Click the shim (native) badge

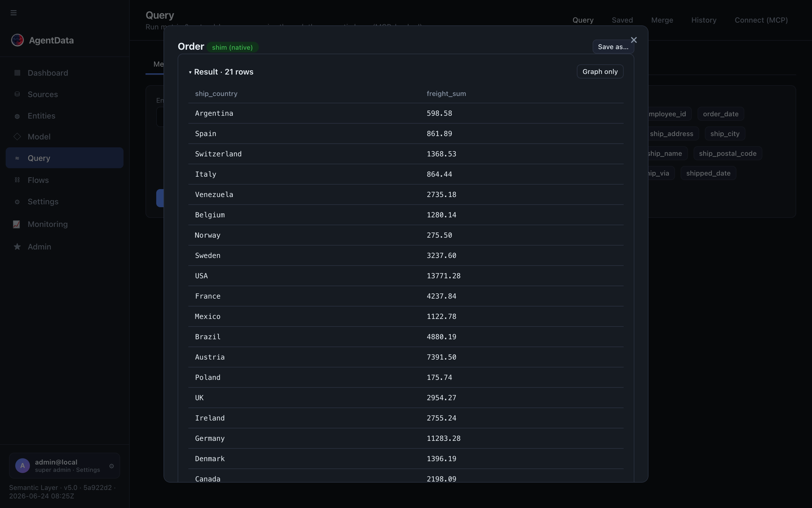(232, 47)
